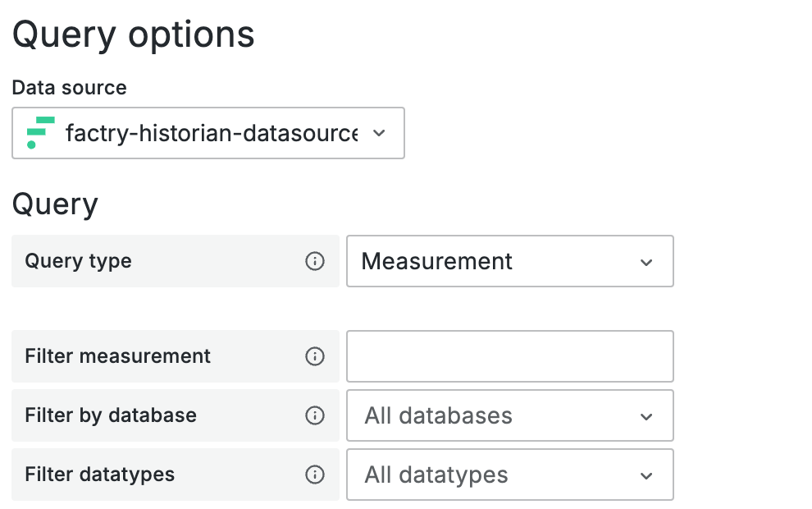Click the Query type label
812x509 pixels.
(x=78, y=261)
